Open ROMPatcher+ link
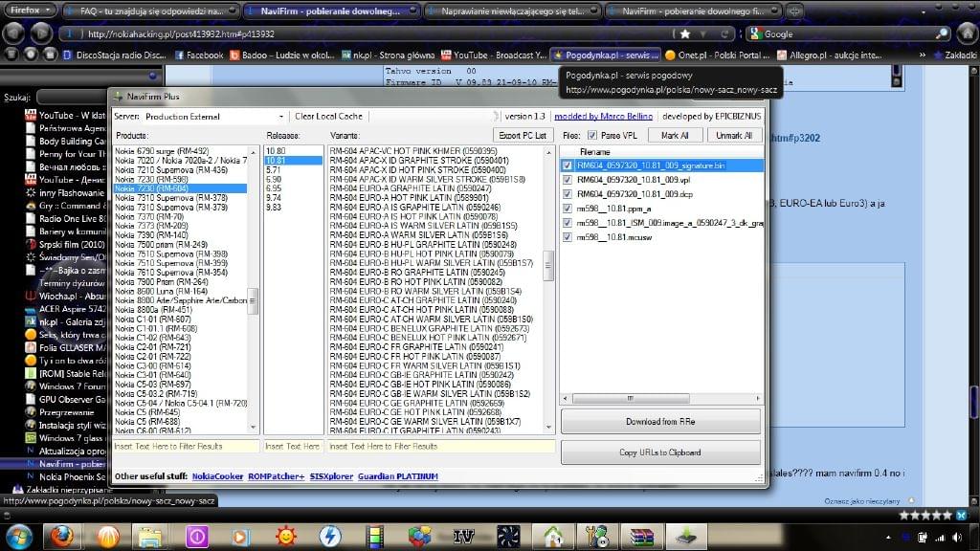This screenshot has width=980, height=551. point(277,476)
